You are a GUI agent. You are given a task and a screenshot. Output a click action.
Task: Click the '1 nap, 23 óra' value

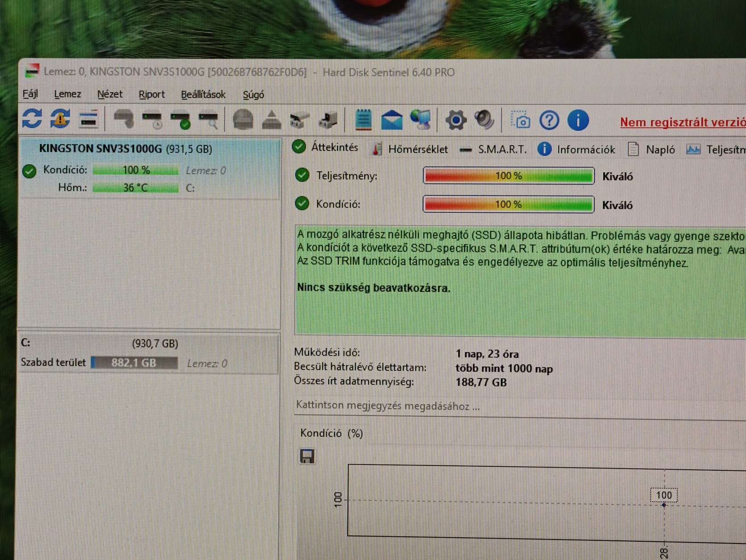[x=487, y=354]
